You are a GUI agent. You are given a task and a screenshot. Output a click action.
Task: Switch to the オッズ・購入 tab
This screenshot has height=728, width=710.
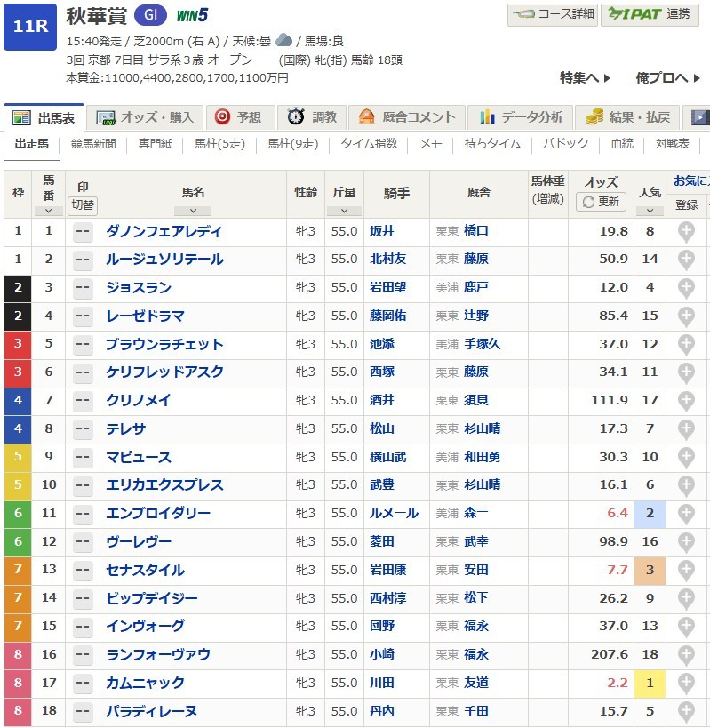tap(146, 117)
